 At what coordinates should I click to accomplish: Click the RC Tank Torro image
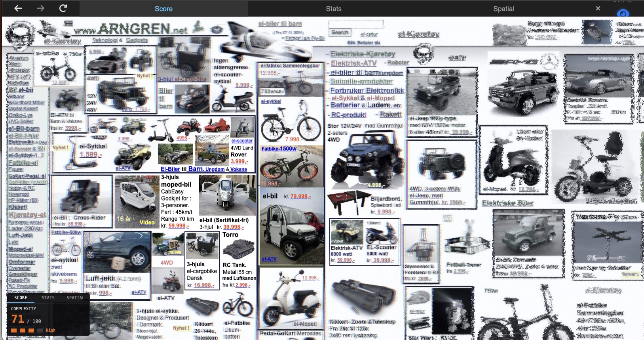[239, 249]
